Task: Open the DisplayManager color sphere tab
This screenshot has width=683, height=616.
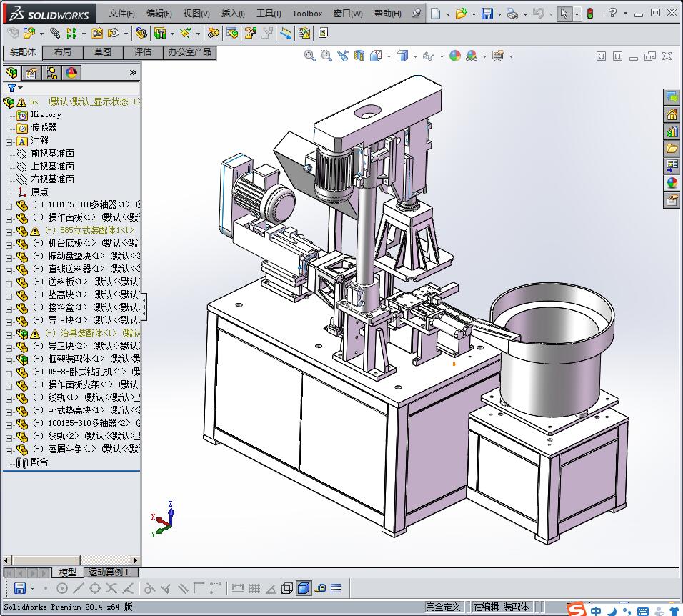Action: 71,73
